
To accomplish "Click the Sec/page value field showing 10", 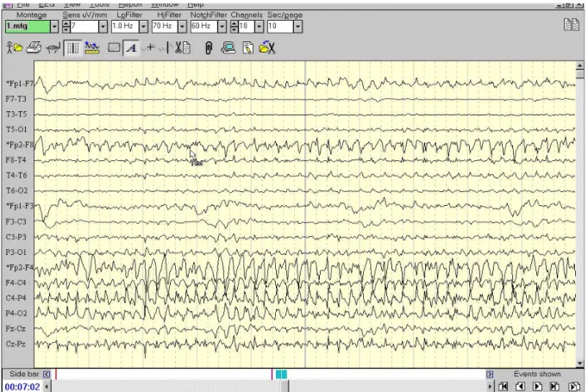I will point(280,26).
